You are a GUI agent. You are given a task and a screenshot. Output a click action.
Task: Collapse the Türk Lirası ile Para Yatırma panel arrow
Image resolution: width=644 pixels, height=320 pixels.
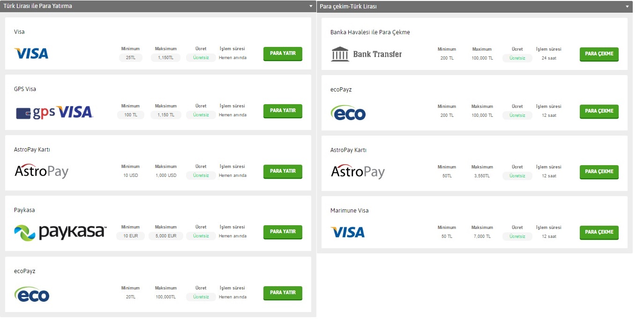[x=311, y=7]
